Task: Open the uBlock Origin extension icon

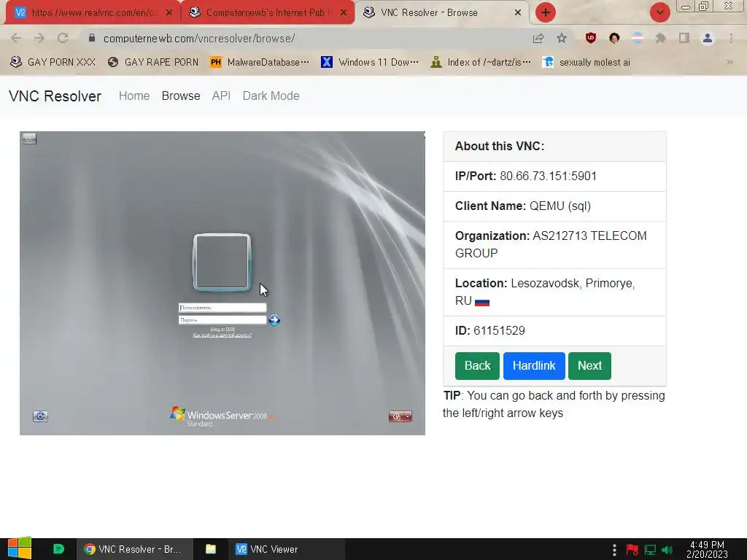Action: pos(591,38)
